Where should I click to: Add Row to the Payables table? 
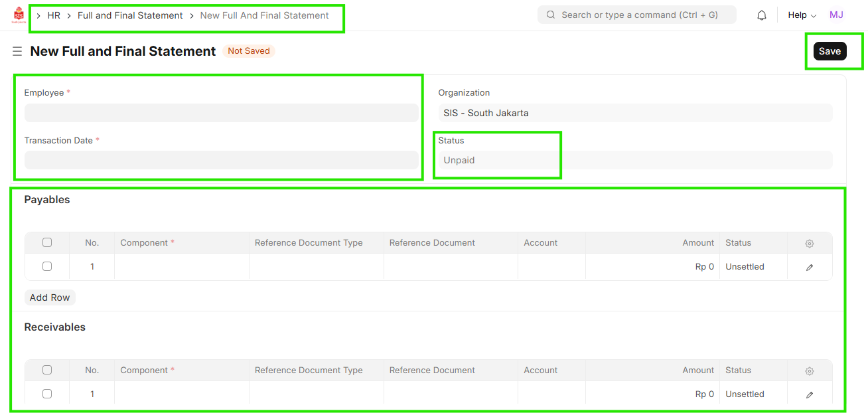(50, 297)
